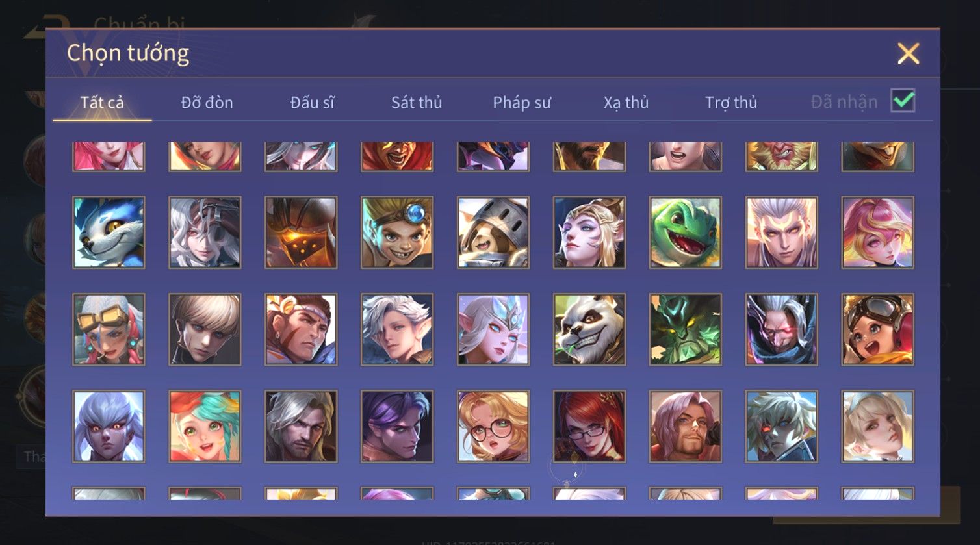Pick the grinning boy with blue-gem headband
Image resolution: width=980 pixels, height=545 pixels.
click(397, 233)
